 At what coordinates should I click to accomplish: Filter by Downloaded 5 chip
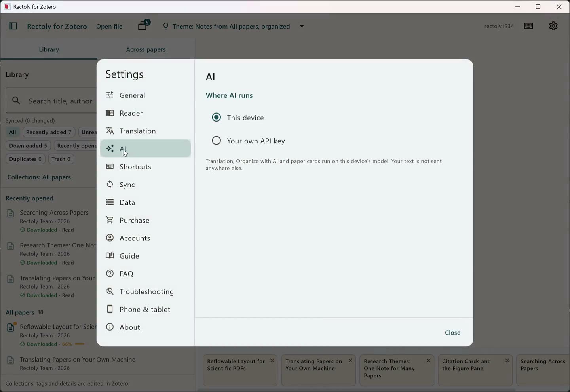28,146
